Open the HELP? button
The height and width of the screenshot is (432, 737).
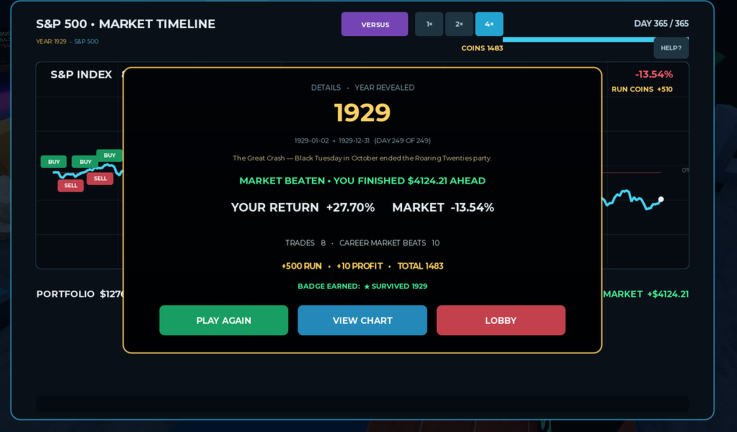coord(671,48)
